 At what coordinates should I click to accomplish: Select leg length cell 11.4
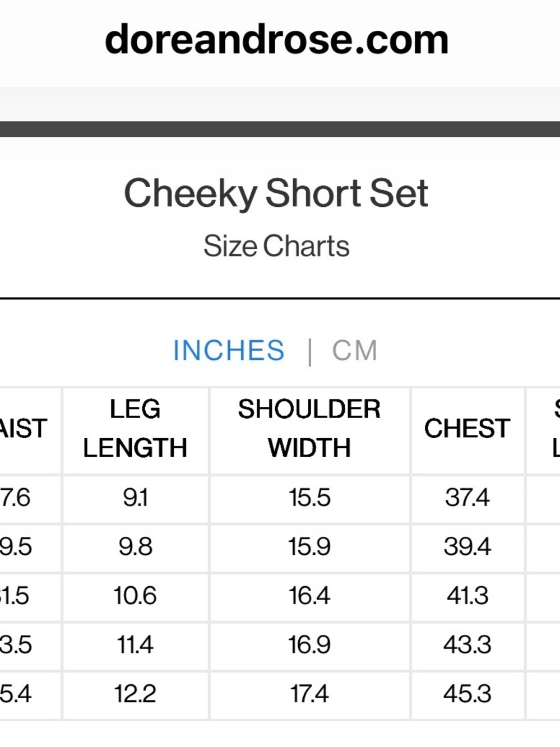(136, 646)
